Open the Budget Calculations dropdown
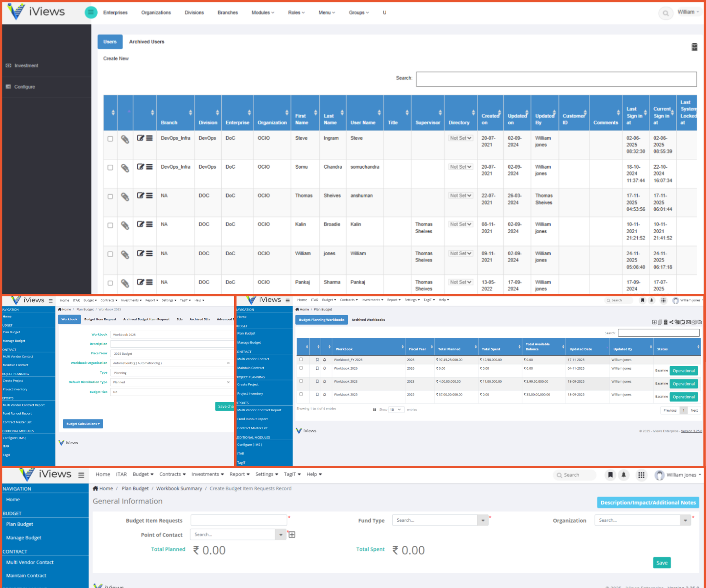The width and height of the screenshot is (706, 588). (x=83, y=424)
